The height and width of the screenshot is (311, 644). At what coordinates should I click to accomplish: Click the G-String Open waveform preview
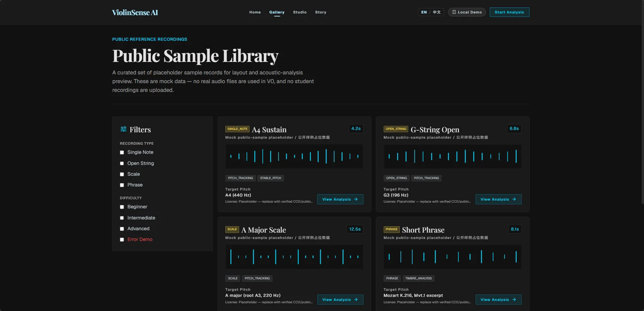click(x=452, y=157)
